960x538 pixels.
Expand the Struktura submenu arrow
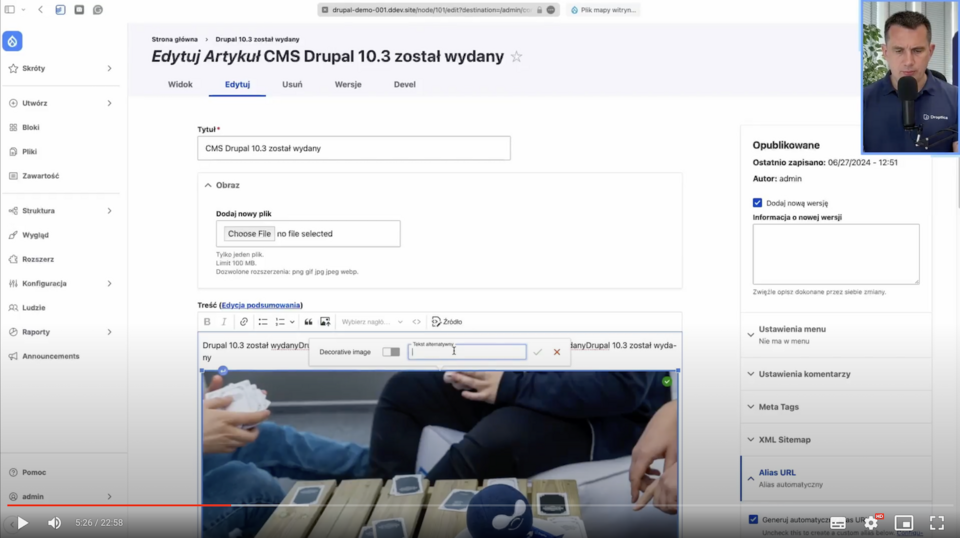[110, 211]
